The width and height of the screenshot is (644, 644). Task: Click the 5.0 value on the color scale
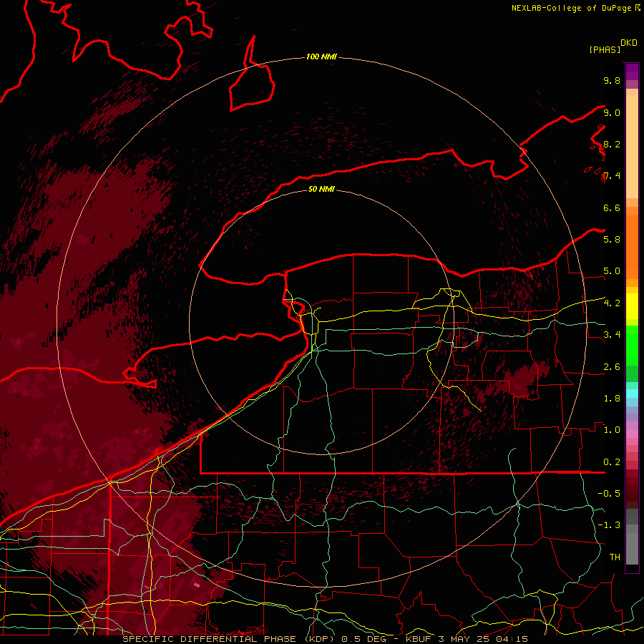point(612,271)
